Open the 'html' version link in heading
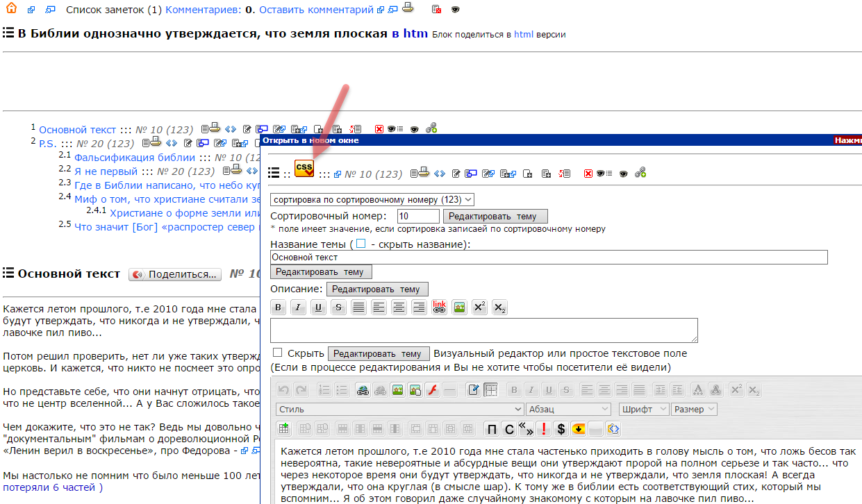Screen dimensions: 862x504 click(524, 34)
